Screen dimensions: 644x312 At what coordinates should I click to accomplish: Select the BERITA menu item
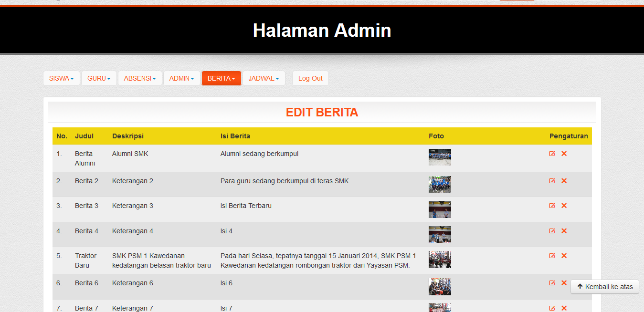pyautogui.click(x=221, y=78)
